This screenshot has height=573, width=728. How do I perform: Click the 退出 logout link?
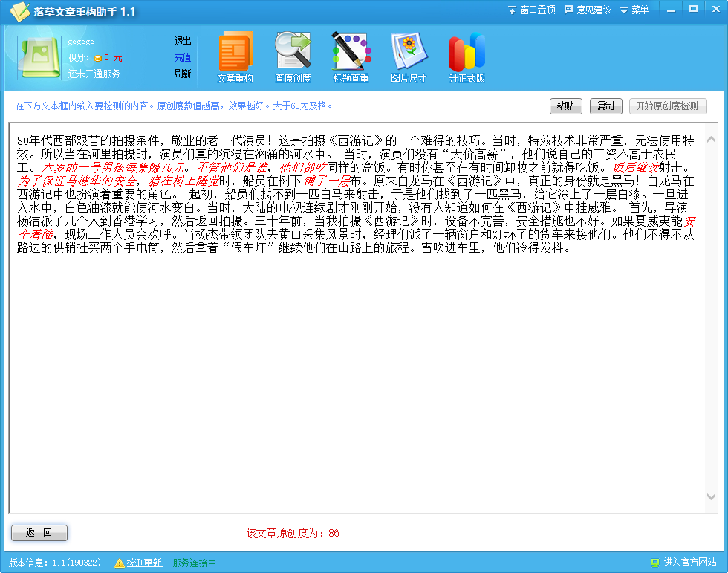pos(183,41)
